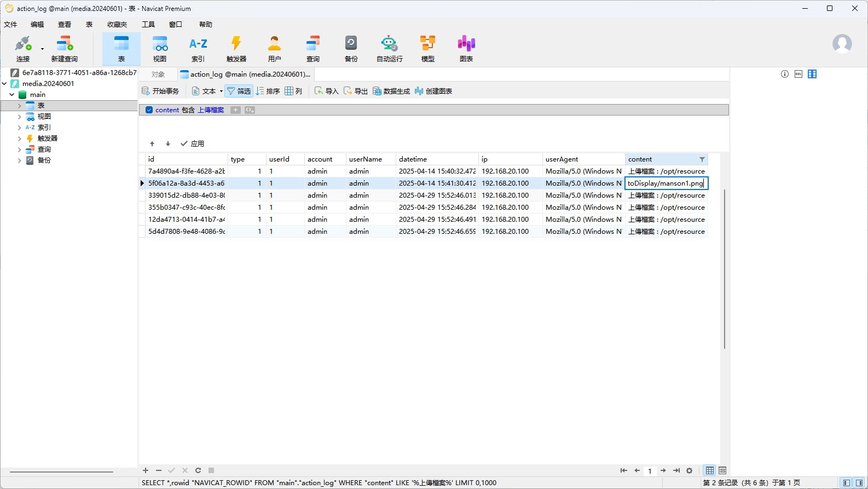Toggle the 筛选 filter button
Viewport: 868px width, 489px height.
click(x=239, y=91)
